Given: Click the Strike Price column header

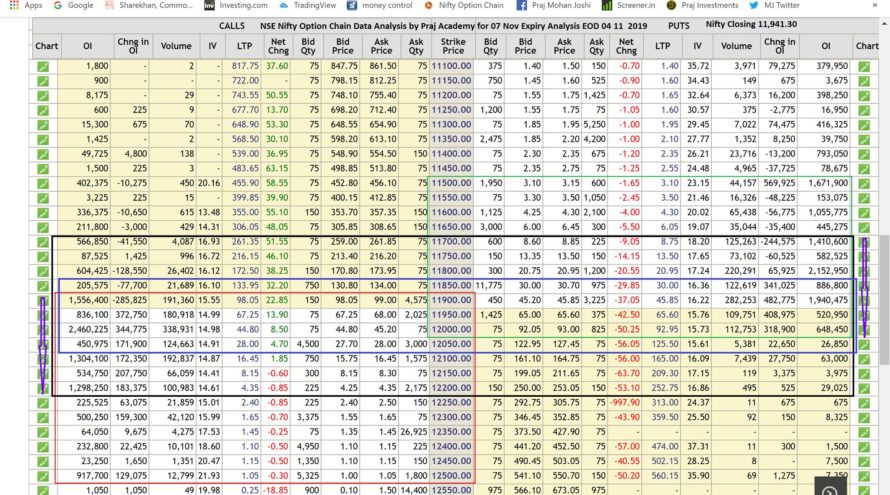Looking at the screenshot, I should coord(453,46).
